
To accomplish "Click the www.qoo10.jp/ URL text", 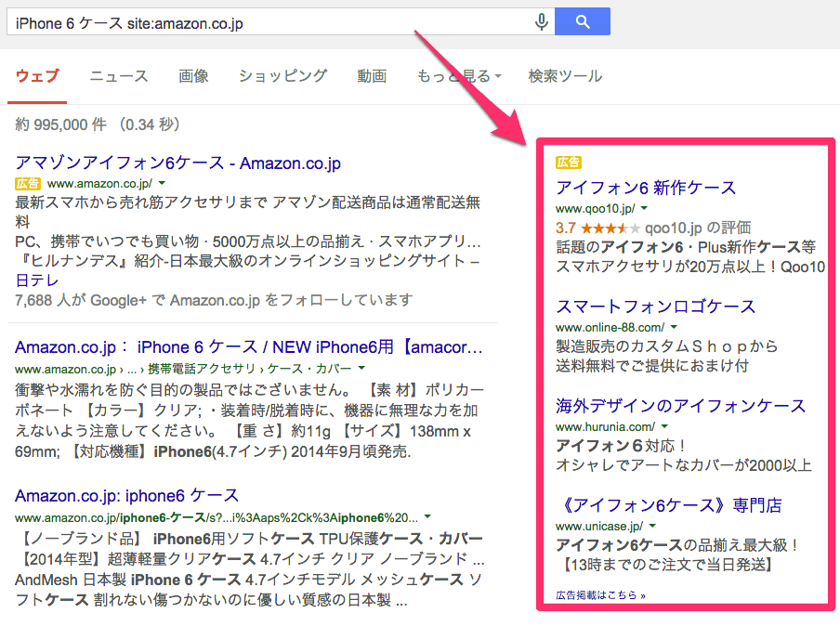I will (x=596, y=208).
